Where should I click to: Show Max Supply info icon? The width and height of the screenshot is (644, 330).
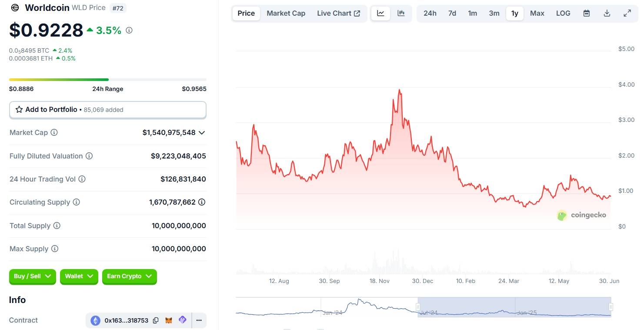(x=54, y=249)
